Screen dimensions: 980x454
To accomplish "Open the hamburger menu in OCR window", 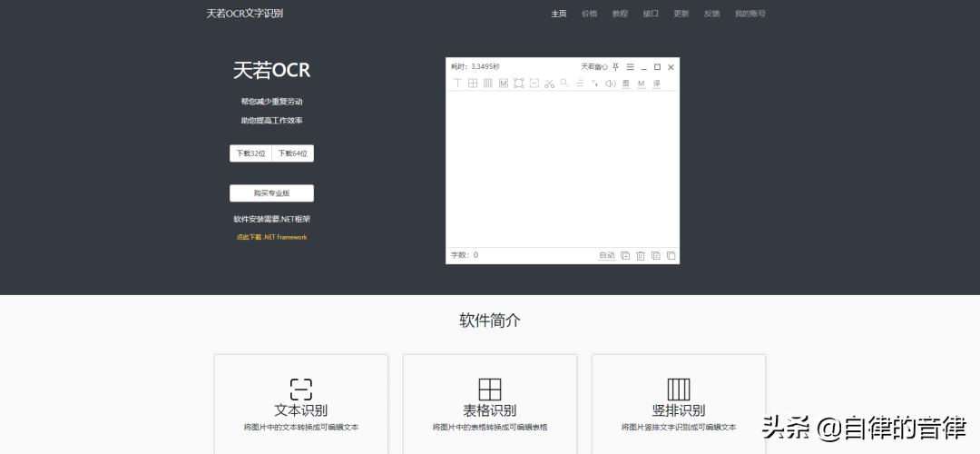I will click(630, 67).
